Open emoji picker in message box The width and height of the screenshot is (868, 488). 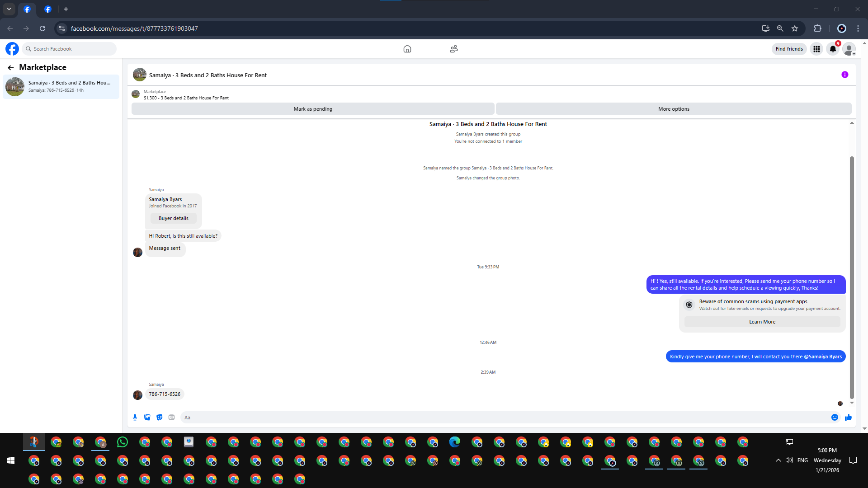coord(835,418)
